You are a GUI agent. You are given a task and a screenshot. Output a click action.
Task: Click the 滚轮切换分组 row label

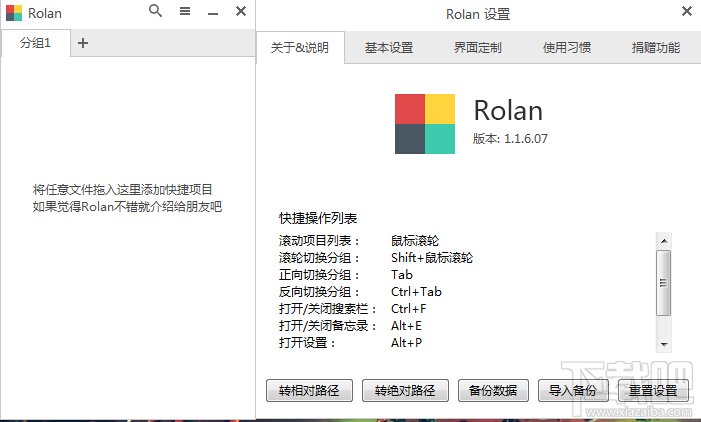(x=319, y=257)
